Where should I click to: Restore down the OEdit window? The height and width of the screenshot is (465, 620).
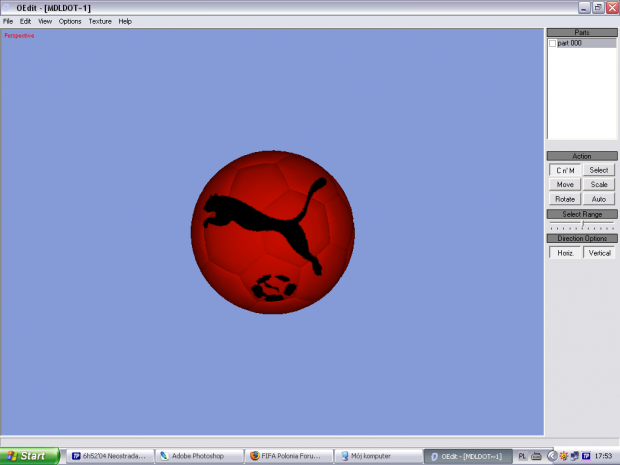coord(597,7)
